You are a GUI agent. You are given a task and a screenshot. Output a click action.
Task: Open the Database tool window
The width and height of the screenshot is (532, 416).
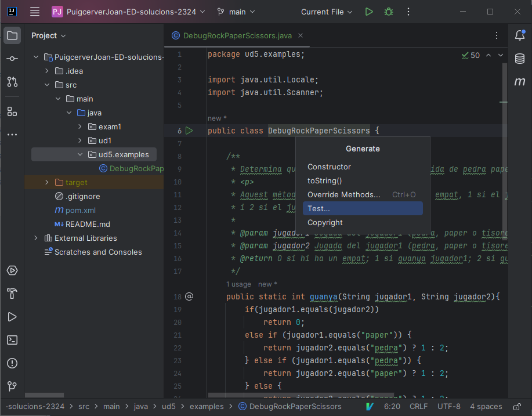pos(520,59)
